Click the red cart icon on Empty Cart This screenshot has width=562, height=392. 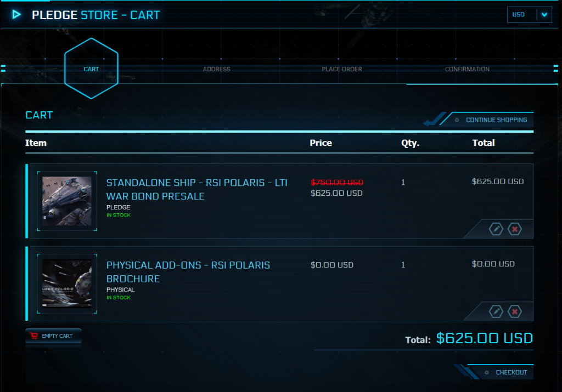34,336
